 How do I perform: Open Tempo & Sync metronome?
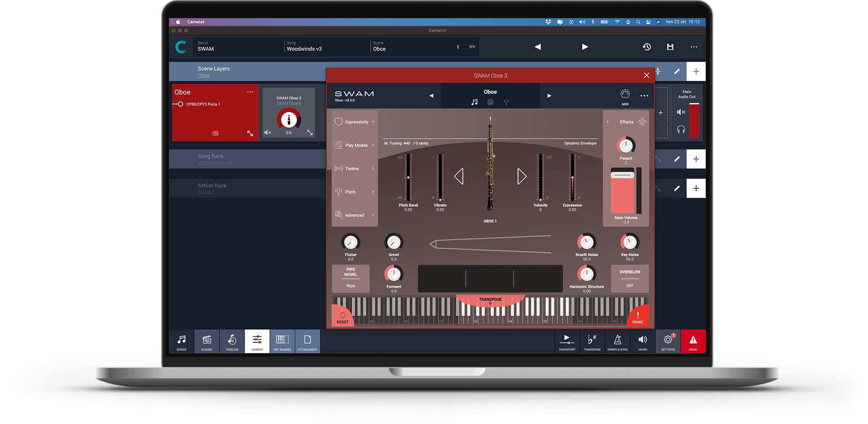tap(618, 341)
